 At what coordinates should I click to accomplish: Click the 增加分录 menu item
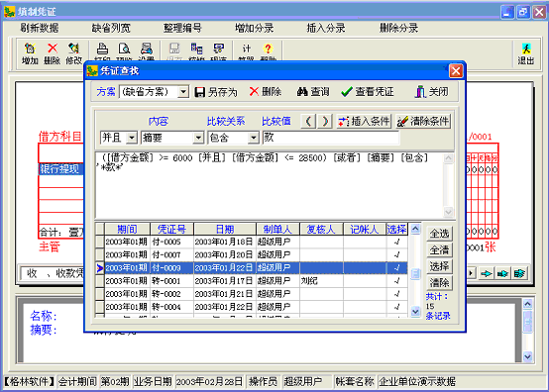255,28
